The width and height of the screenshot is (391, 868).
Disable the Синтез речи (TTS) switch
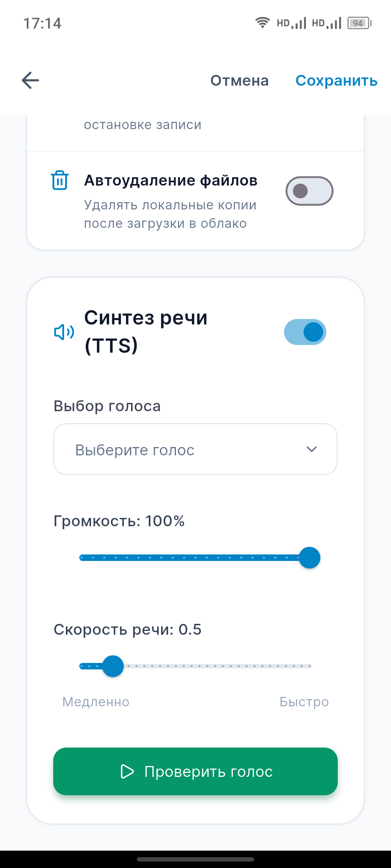pyautogui.click(x=305, y=332)
